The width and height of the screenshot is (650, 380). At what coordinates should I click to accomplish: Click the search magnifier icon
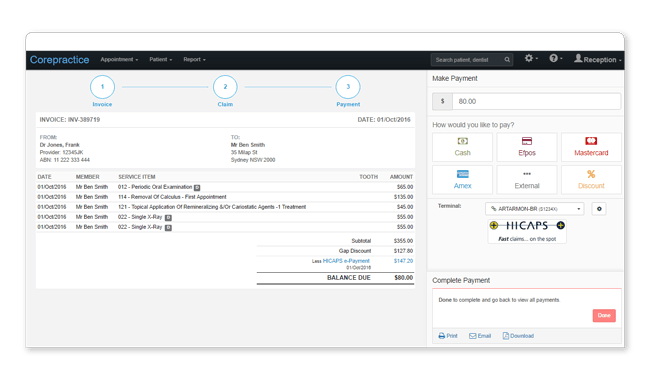pyautogui.click(x=507, y=60)
